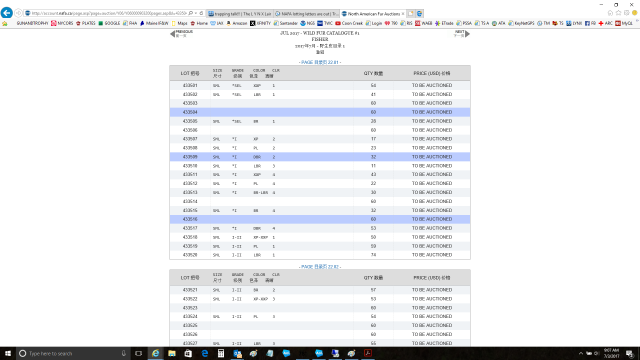Click the PAGE 22.01 link
This screenshot has height=360, width=640.
click(320, 62)
